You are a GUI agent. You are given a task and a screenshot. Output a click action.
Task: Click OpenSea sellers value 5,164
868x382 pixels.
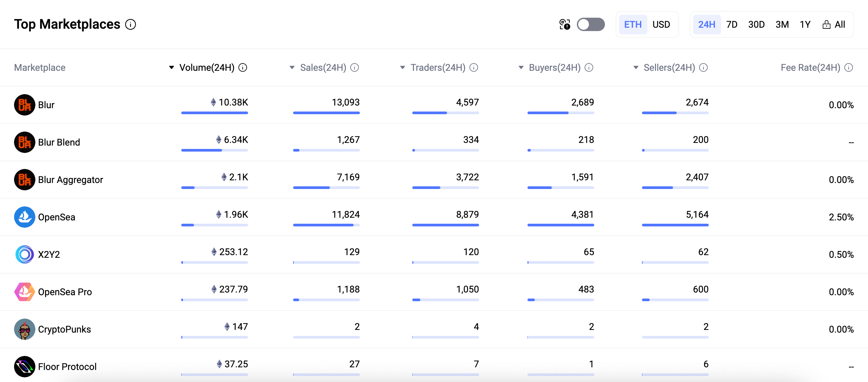[x=697, y=214]
